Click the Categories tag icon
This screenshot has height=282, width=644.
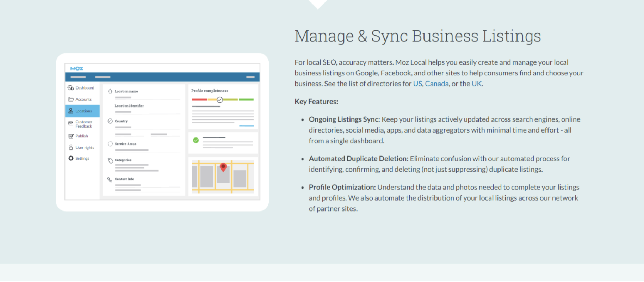coord(110,160)
